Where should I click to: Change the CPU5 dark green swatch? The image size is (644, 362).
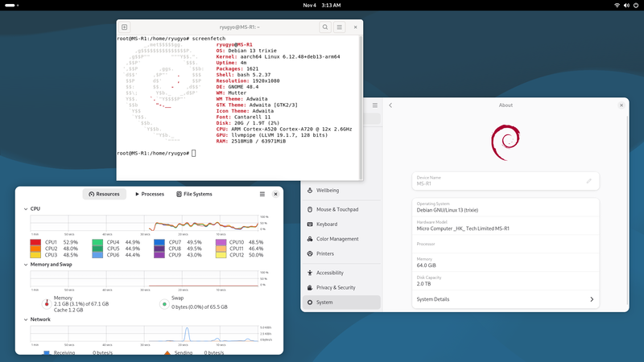click(x=97, y=249)
